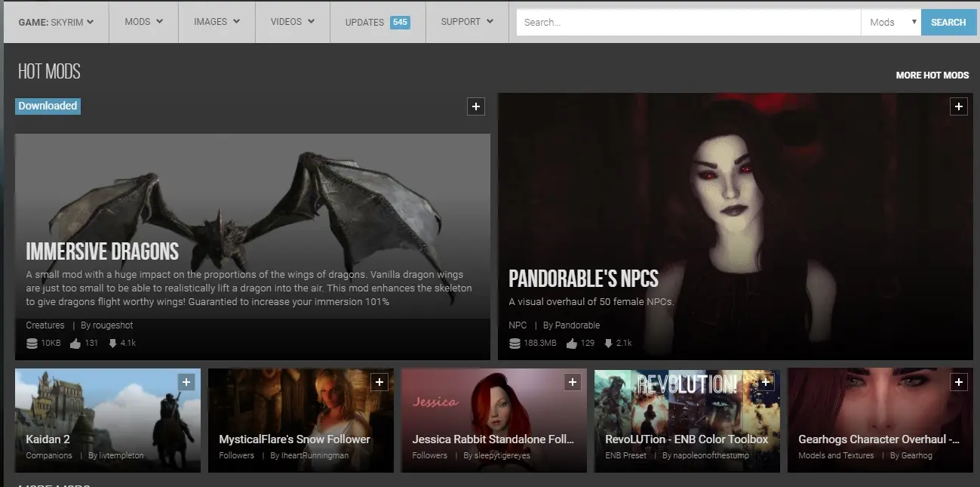Open the Game: Skyrim dropdown

point(56,22)
